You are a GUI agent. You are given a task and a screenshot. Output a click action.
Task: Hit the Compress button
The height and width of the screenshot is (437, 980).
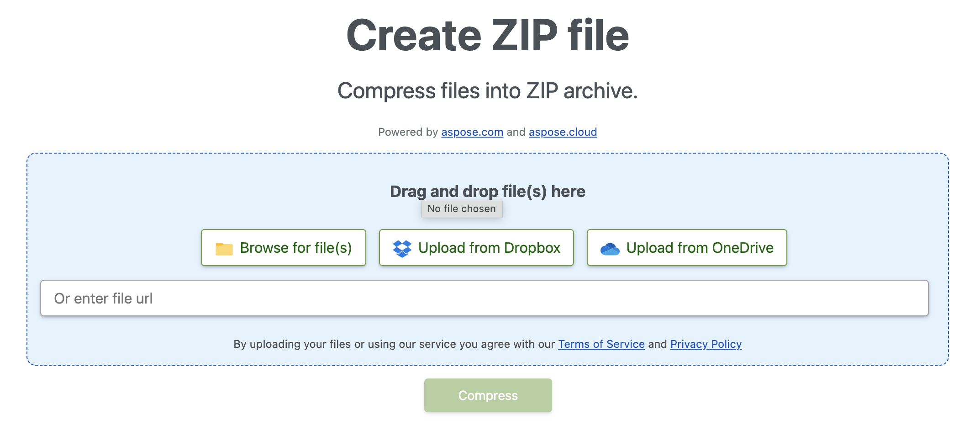pyautogui.click(x=488, y=395)
